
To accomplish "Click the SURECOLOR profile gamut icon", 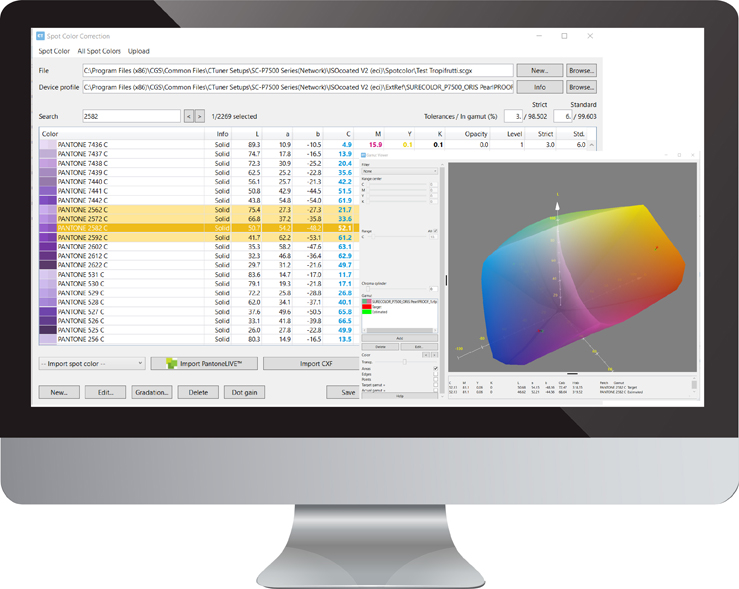I will (x=366, y=300).
